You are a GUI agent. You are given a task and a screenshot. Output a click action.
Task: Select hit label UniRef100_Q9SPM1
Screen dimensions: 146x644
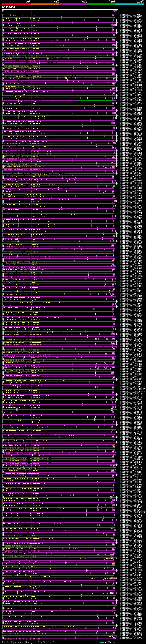(x=131, y=45)
